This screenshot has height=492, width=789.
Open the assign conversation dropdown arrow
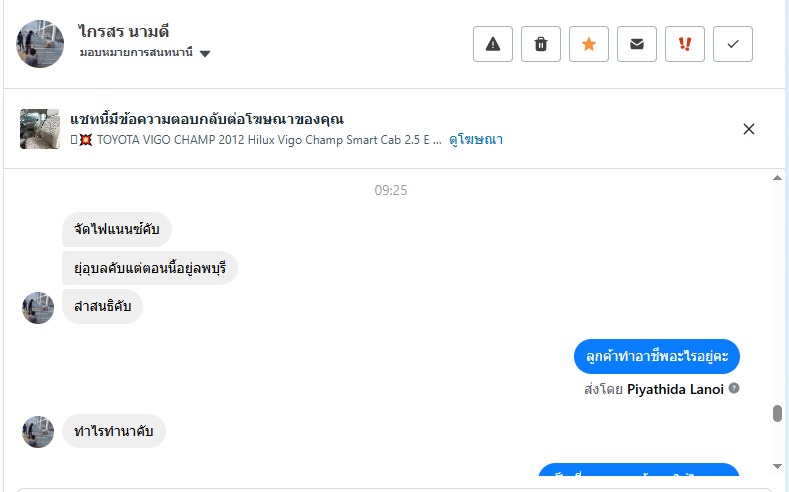coord(205,54)
